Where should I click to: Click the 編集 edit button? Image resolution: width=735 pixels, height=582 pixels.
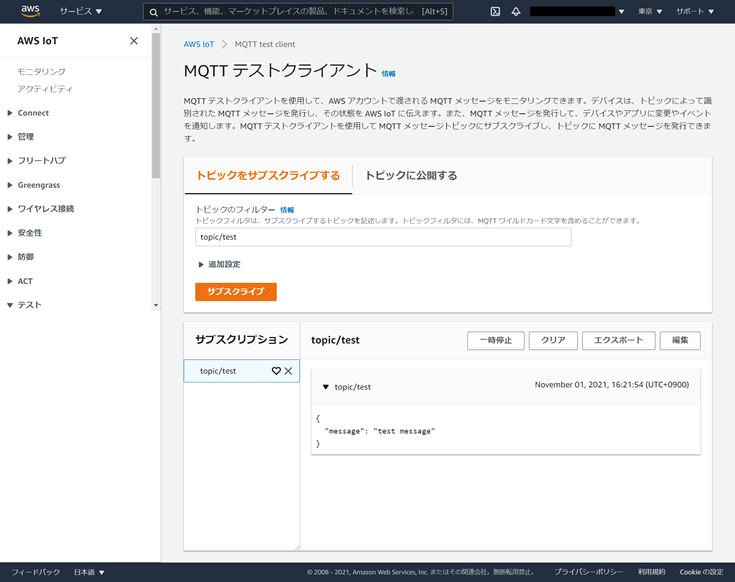pyautogui.click(x=680, y=341)
